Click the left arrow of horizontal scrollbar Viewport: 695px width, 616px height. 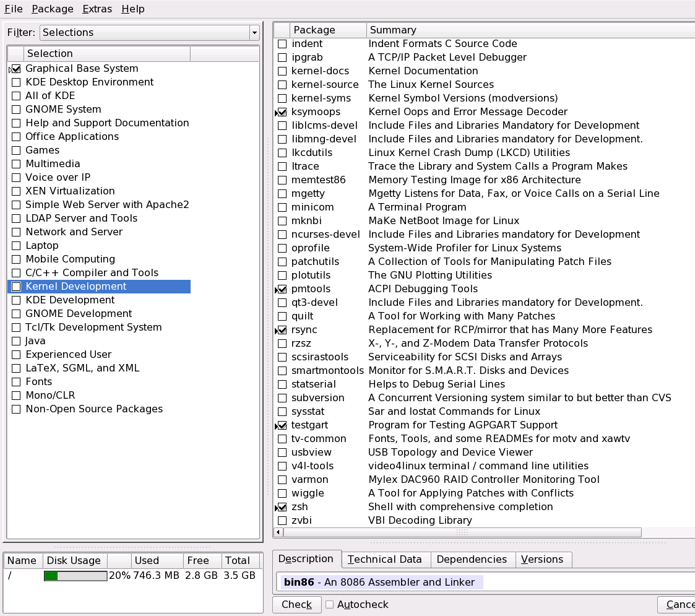pos(278,532)
